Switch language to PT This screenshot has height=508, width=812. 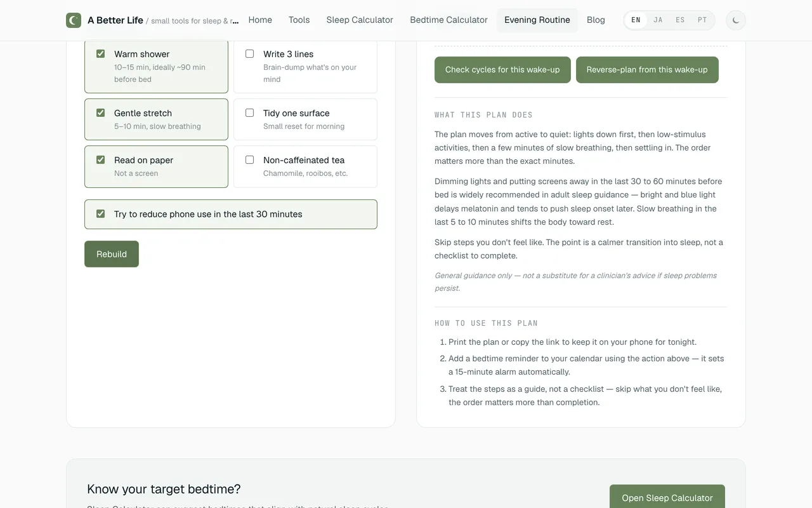pos(702,20)
